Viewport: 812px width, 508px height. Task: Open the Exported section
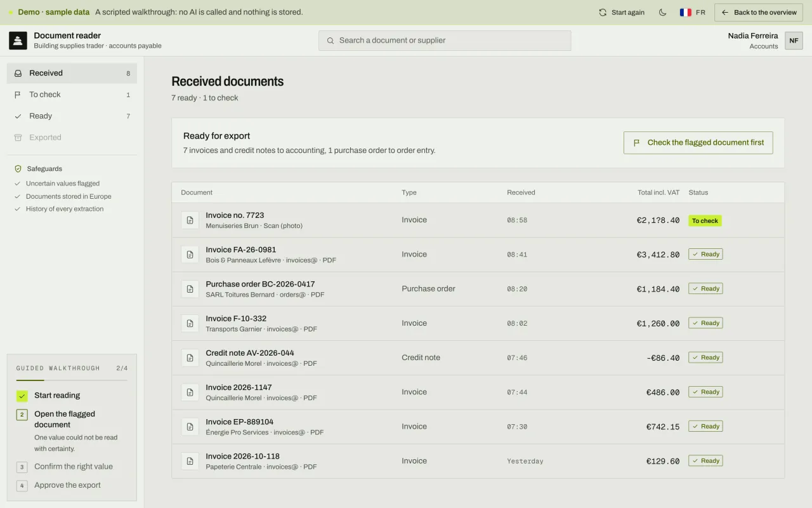(x=72, y=137)
